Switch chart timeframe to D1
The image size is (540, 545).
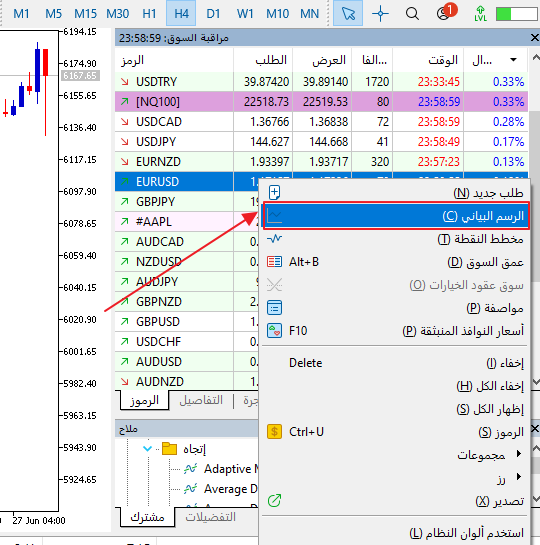[x=213, y=14]
